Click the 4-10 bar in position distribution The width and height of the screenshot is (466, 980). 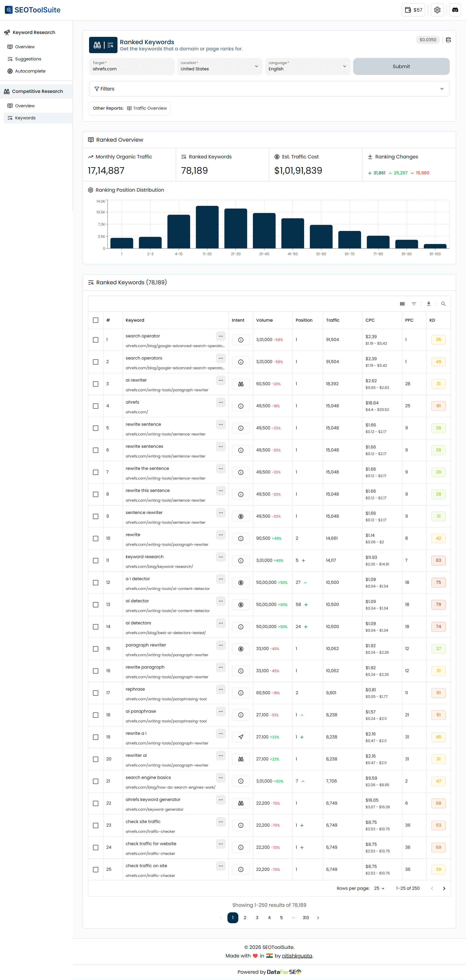[x=179, y=232]
